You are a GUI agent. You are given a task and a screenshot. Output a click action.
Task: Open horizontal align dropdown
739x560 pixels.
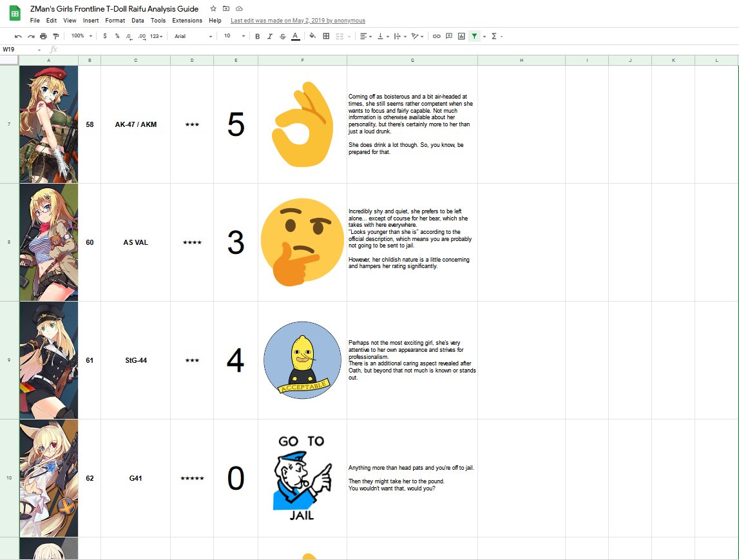366,36
